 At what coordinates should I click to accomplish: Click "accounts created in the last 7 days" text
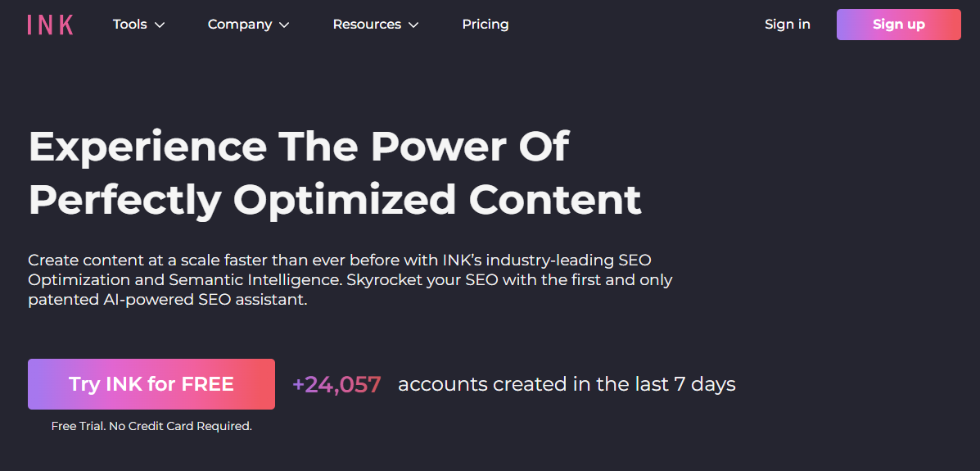point(567,384)
